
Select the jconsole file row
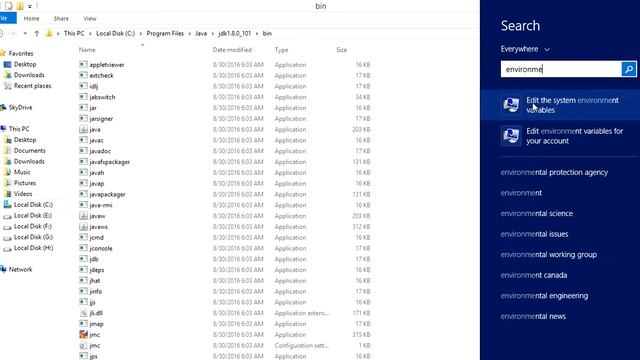pos(224,248)
